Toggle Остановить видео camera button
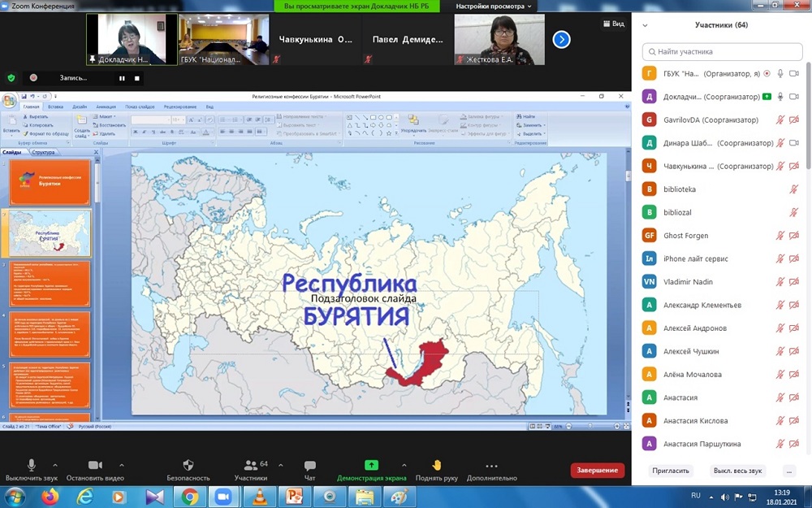 pos(95,470)
